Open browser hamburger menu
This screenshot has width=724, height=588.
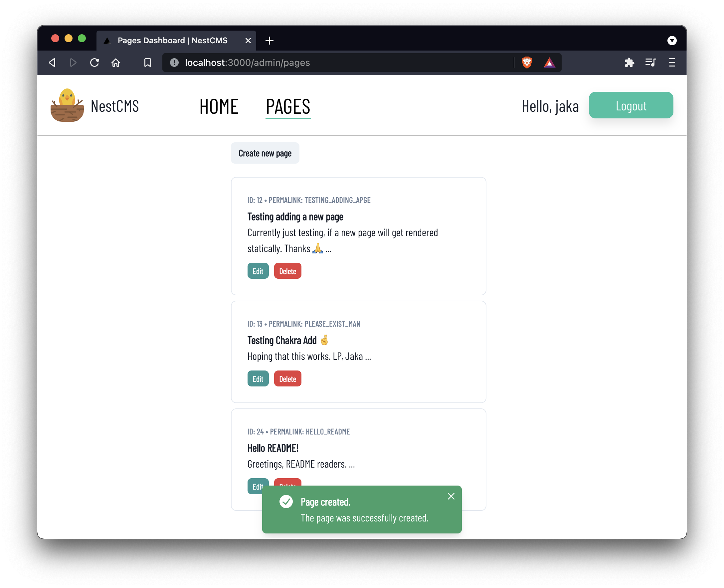[x=672, y=63]
